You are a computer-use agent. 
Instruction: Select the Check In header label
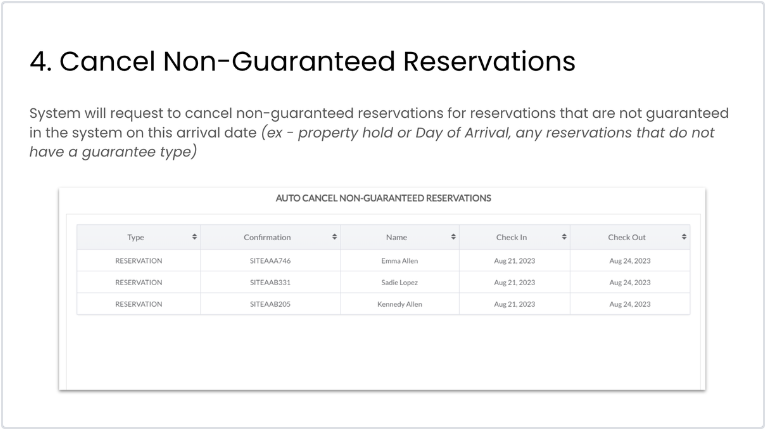pos(511,237)
